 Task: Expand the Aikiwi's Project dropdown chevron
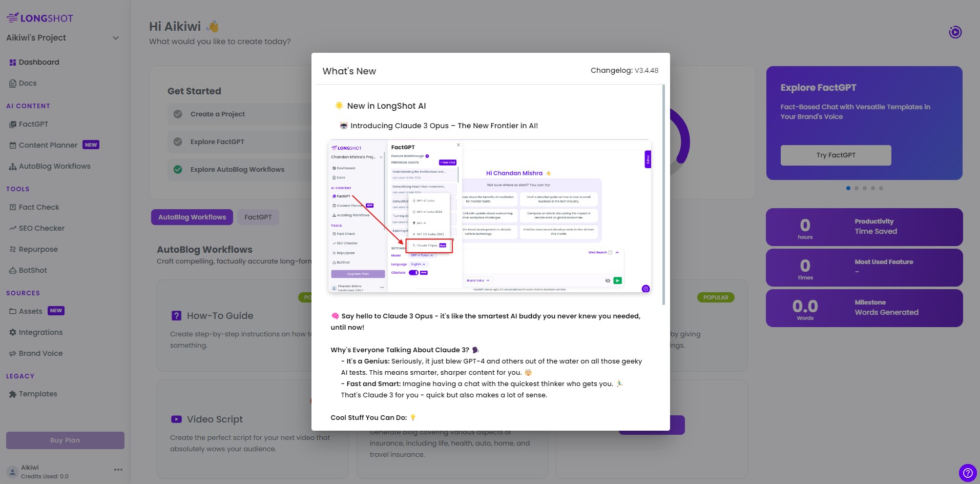(116, 38)
